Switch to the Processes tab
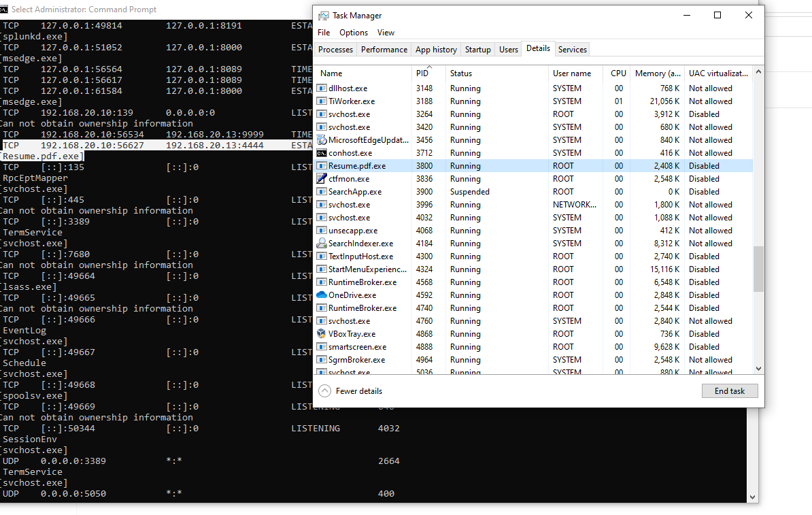The height and width of the screenshot is (515, 812). pyautogui.click(x=337, y=48)
